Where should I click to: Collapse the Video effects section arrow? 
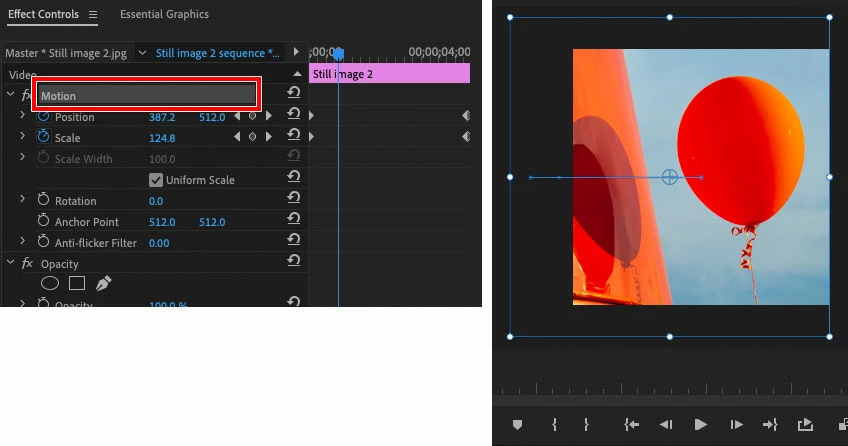coord(297,74)
